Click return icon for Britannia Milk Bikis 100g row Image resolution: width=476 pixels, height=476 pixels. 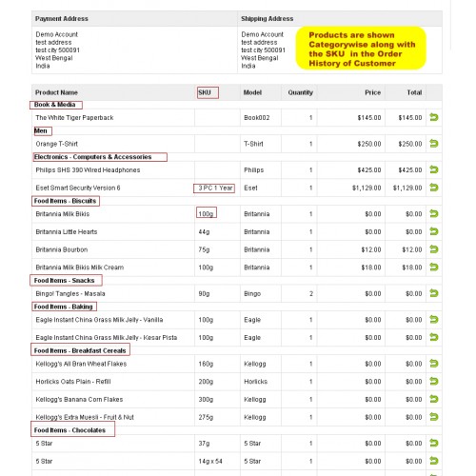pos(434,214)
